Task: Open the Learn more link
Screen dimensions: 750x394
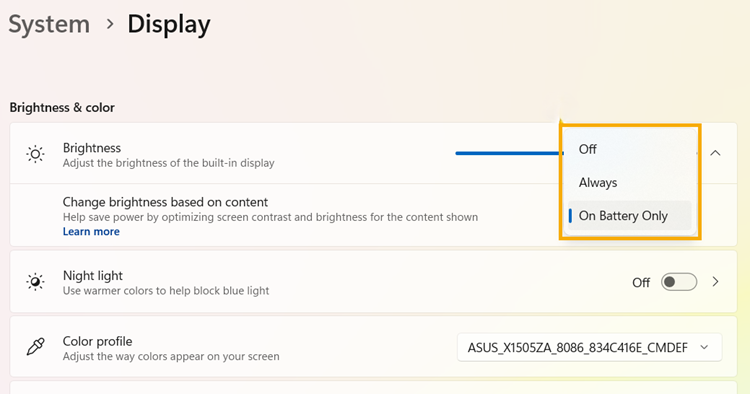Action: click(x=91, y=231)
